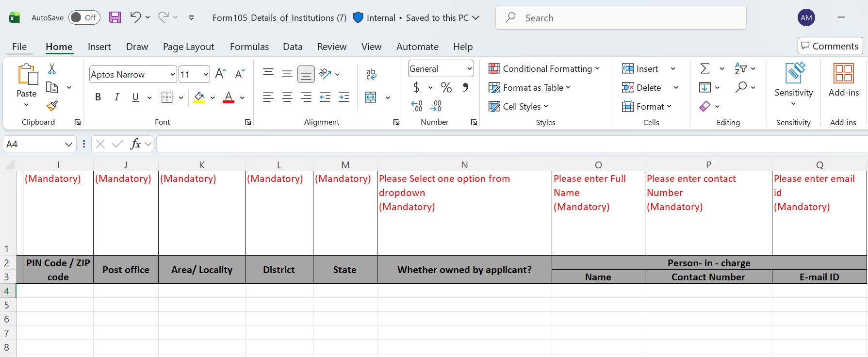Viewport: 868px width, 357px height.
Task: Apply percent style format
Action: 446,87
